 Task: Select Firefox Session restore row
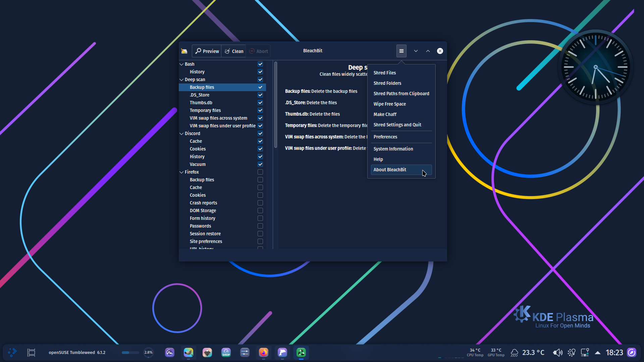(222, 234)
